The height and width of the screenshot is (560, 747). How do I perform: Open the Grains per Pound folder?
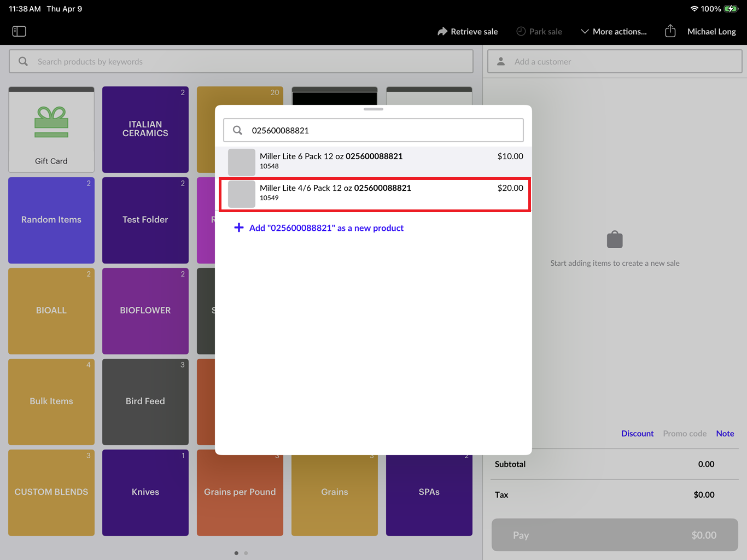coord(240,493)
